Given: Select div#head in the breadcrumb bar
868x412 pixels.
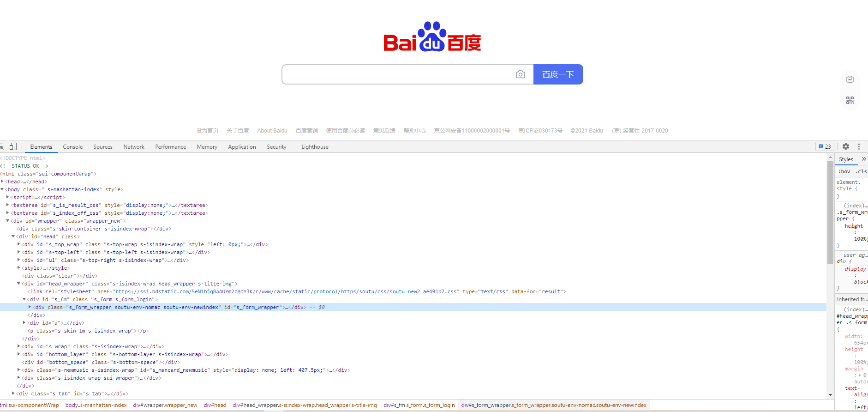Looking at the screenshot, I should pos(215,405).
